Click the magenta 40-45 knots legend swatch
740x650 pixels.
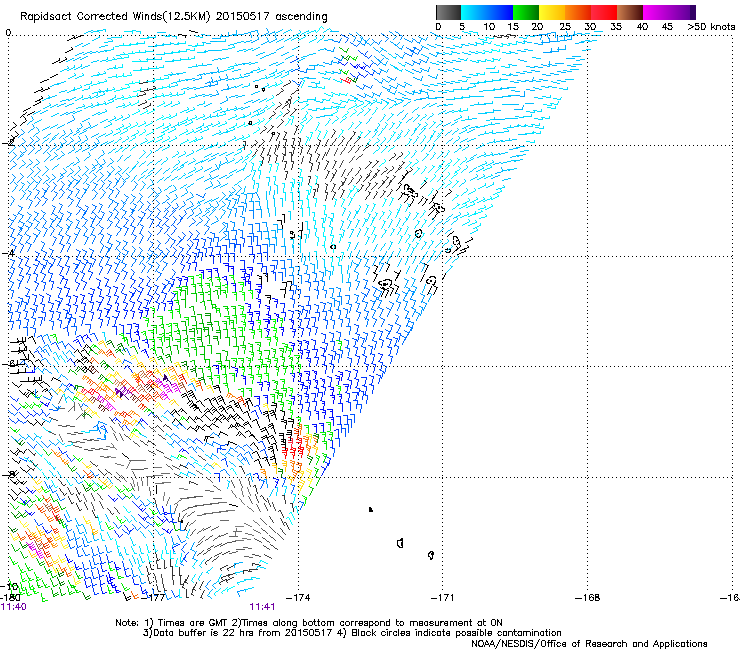point(656,12)
